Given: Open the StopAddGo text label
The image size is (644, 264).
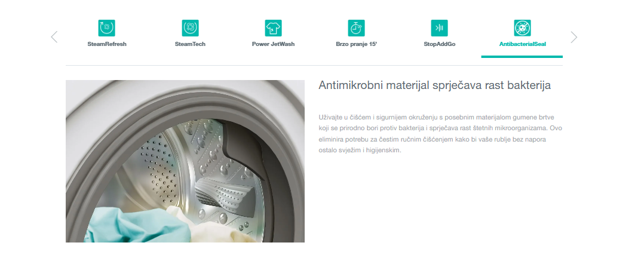Looking at the screenshot, I should 440,44.
